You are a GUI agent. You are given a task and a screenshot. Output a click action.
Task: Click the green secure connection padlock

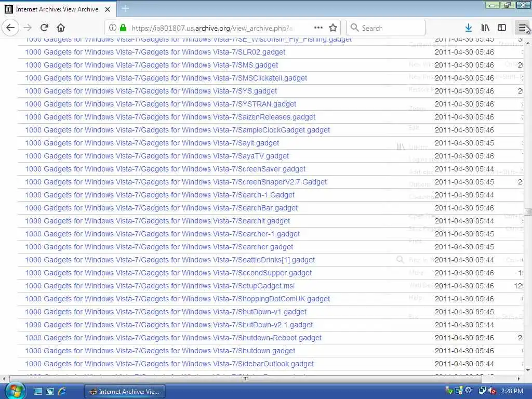[x=123, y=28]
